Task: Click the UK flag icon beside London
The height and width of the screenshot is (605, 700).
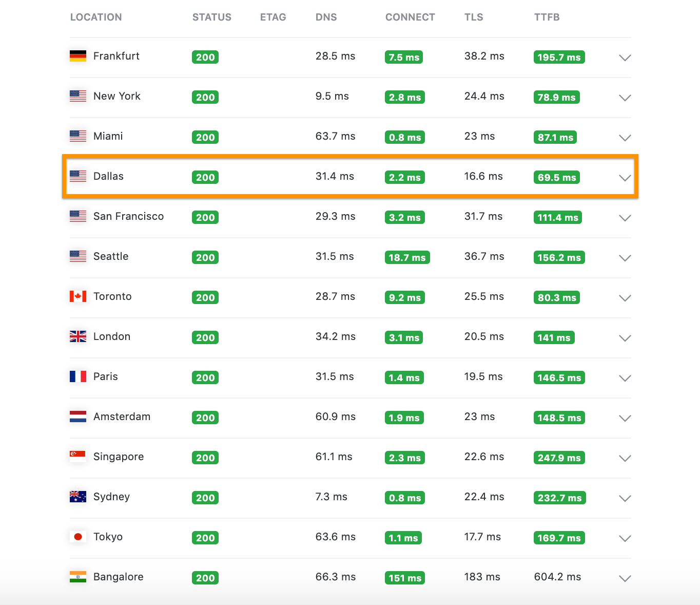Action: [x=78, y=336]
